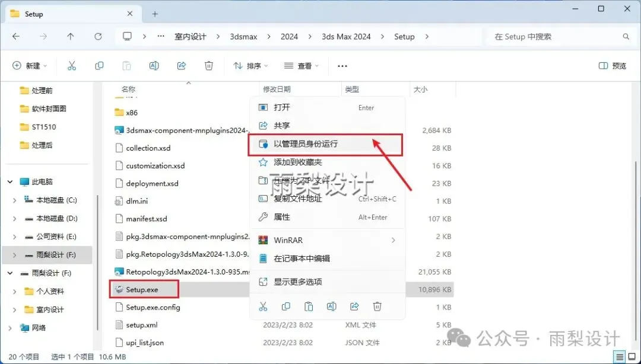This screenshot has width=641, height=364.
Task: Expand the 网络 node in sidebar
Action: (10, 328)
